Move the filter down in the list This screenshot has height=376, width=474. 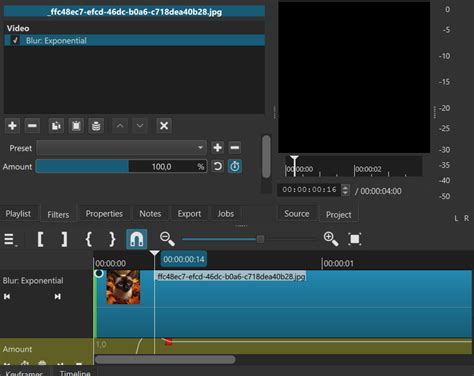pyautogui.click(x=140, y=126)
